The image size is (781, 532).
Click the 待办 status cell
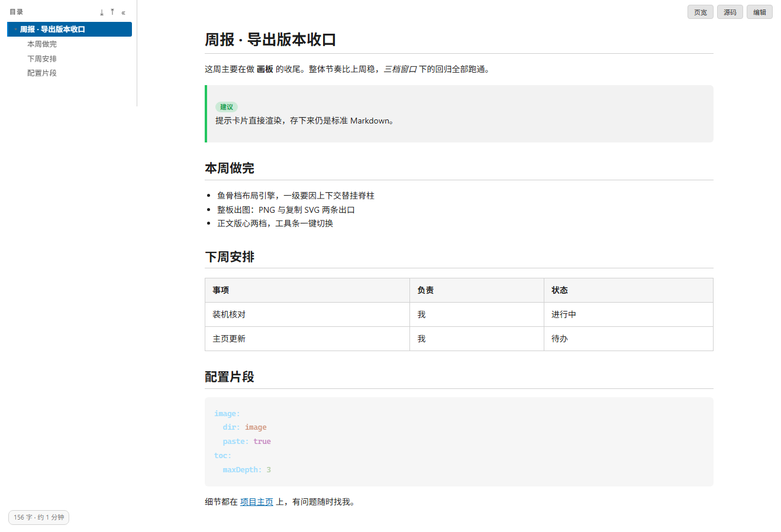628,339
